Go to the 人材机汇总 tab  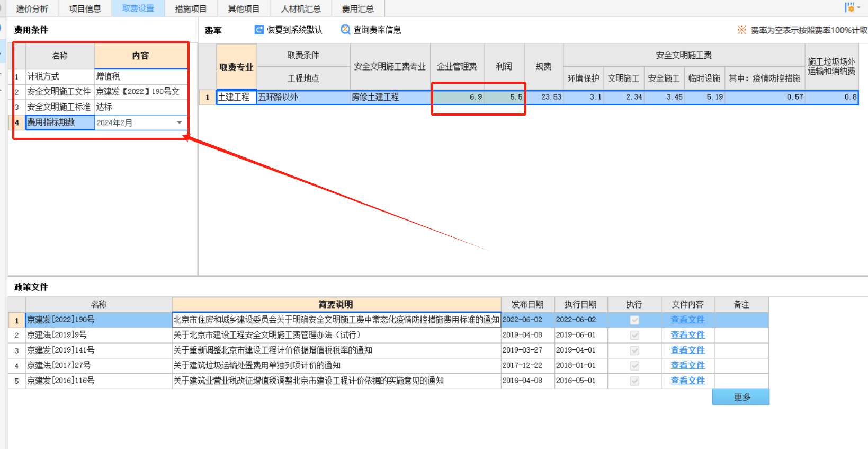301,8
